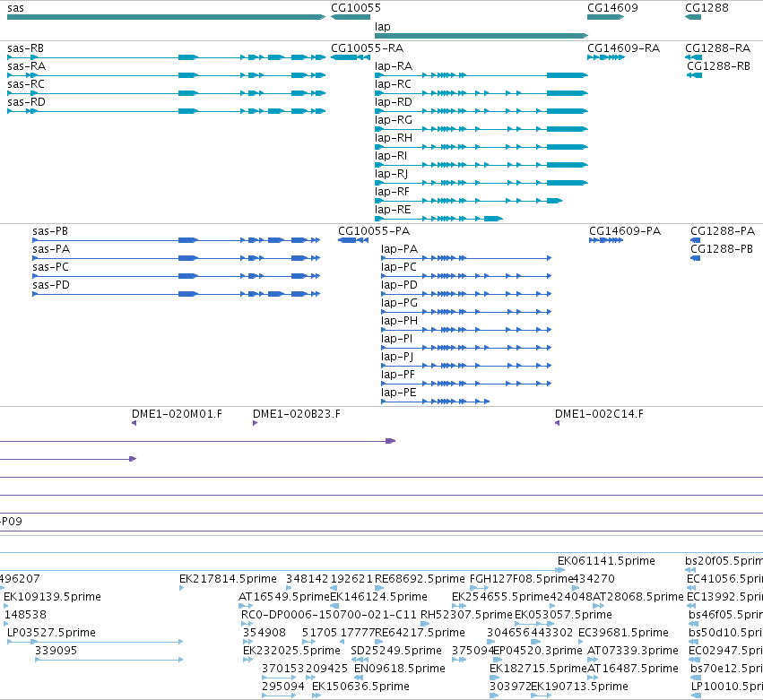This screenshot has height=700, width=763.
Task: Click the CG10055 gene label
Action: click(x=356, y=8)
